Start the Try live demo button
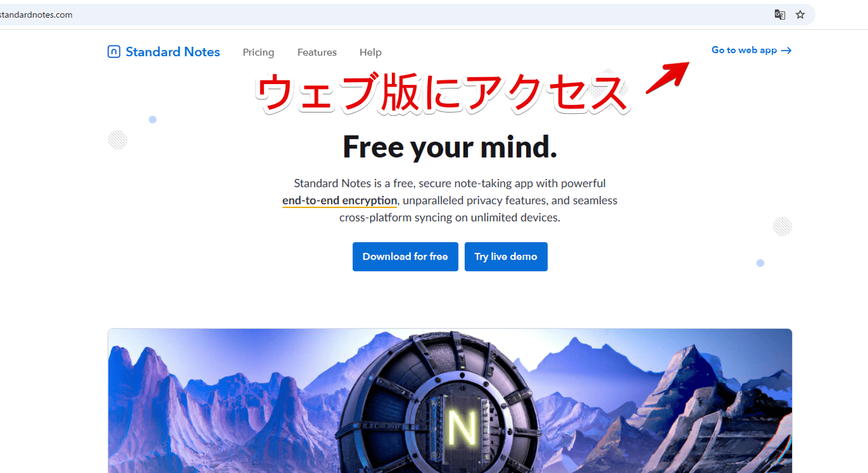The height and width of the screenshot is (473, 868). 506,257
